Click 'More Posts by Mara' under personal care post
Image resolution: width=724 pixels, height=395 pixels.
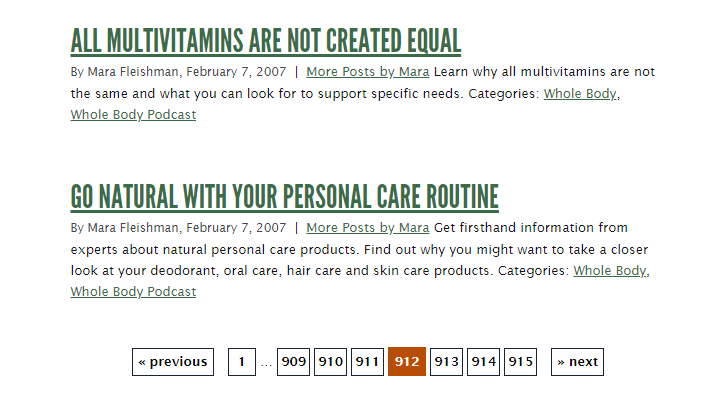tap(368, 228)
